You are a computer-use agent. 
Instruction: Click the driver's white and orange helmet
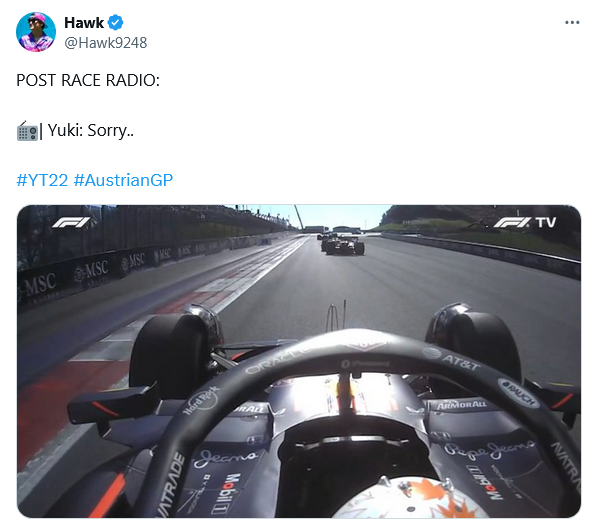410,498
